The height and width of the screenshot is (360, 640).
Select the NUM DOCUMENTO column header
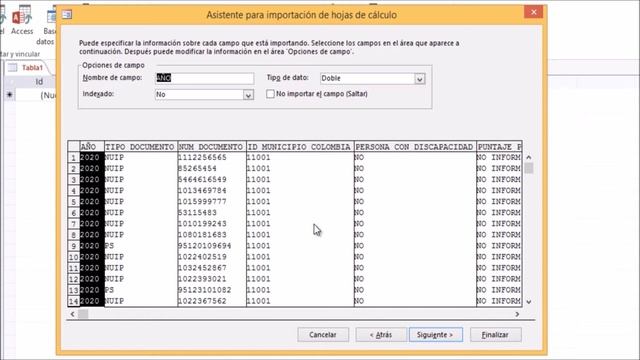pyautogui.click(x=211, y=147)
